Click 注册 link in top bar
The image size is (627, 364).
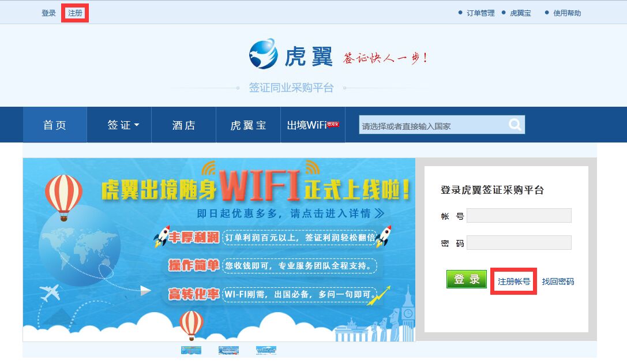coord(75,13)
